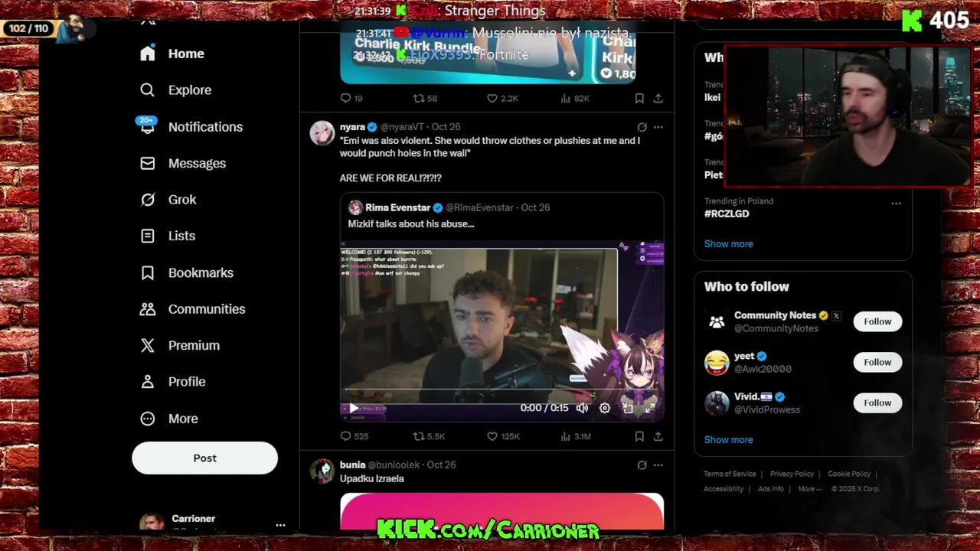The width and height of the screenshot is (980, 551).
Task: Follow the yeet account
Action: tap(877, 362)
